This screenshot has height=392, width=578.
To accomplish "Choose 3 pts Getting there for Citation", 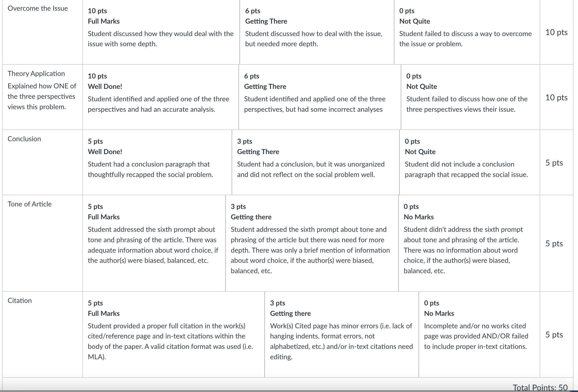I will [x=342, y=334].
